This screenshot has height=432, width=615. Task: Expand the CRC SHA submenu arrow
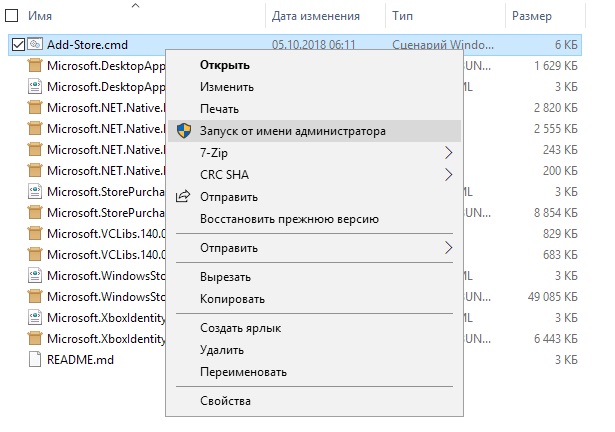(449, 175)
